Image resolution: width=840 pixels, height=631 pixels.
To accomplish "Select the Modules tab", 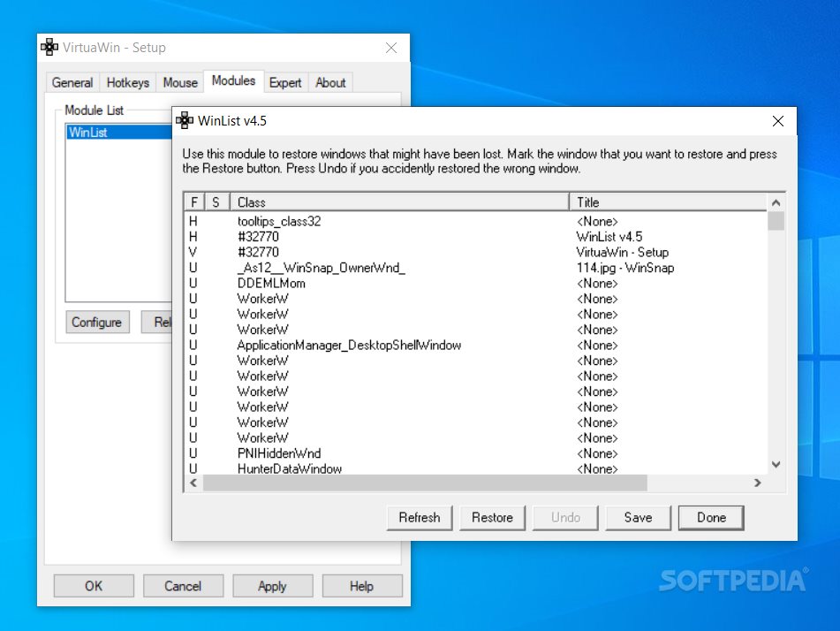I will (233, 81).
